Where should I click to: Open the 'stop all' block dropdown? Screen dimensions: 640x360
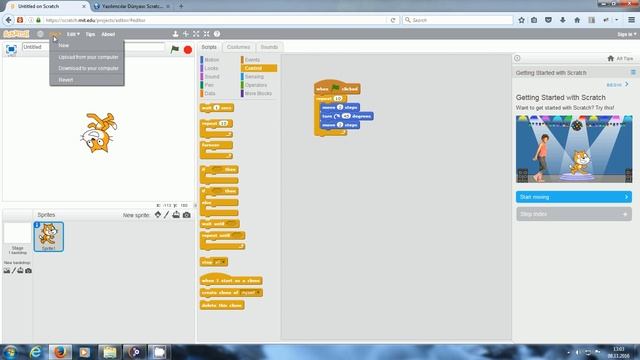(223, 262)
